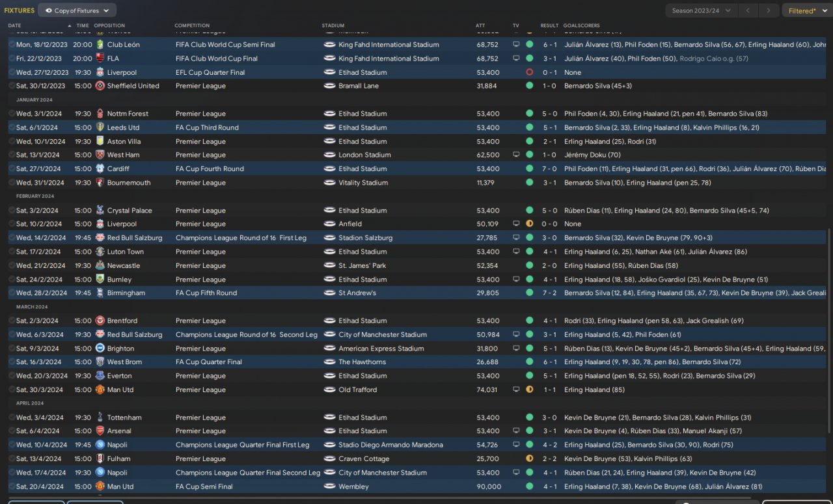Open the Season 2023/24 dropdown

(x=702, y=10)
